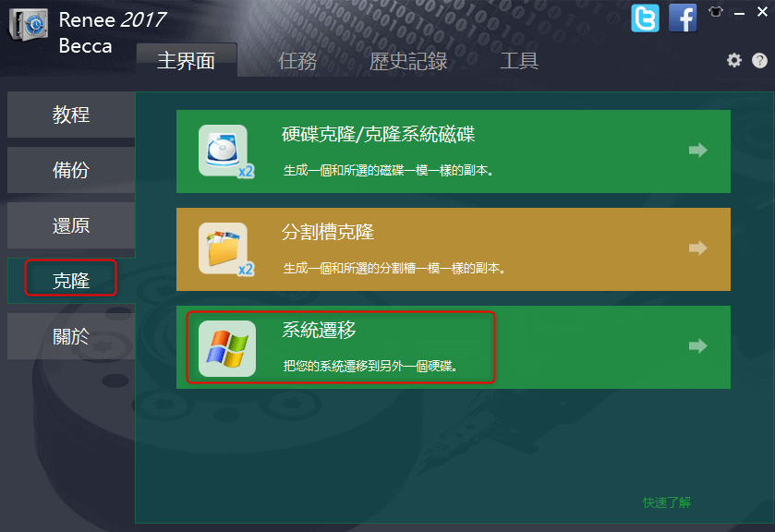Image resolution: width=775 pixels, height=532 pixels.
Task: Open the 歷史記錄 tab
Action: (x=408, y=61)
